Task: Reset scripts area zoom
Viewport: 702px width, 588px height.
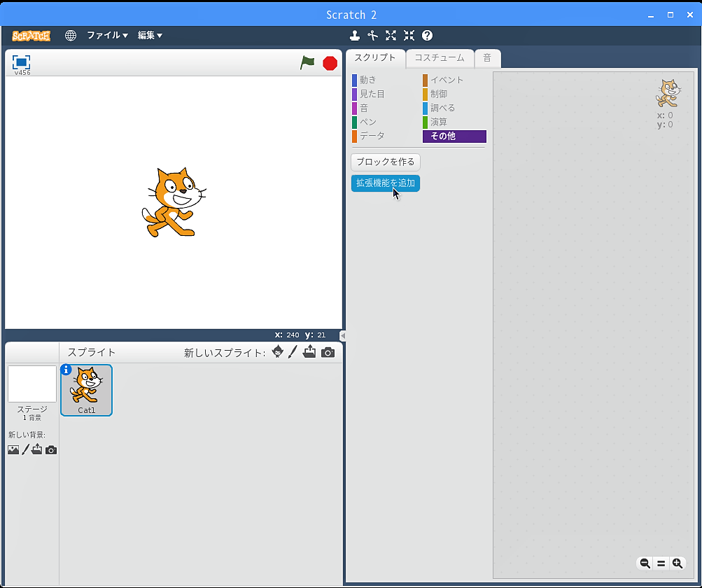Action: click(x=661, y=563)
